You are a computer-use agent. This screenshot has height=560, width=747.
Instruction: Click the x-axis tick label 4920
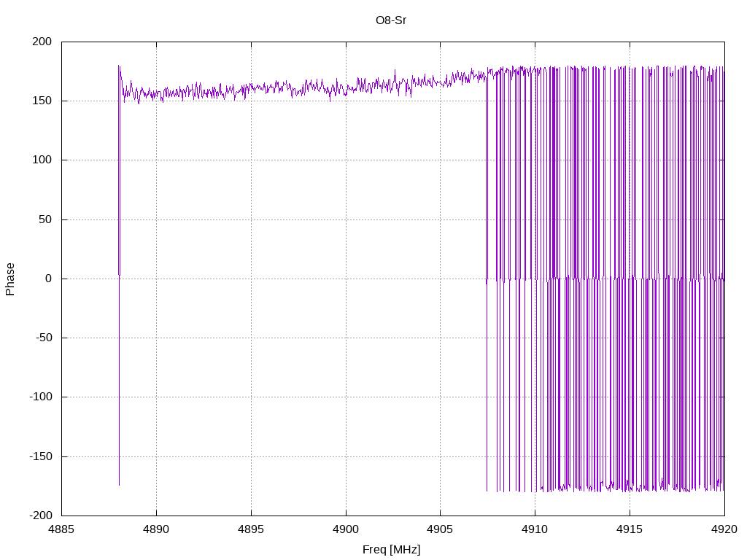(x=724, y=529)
